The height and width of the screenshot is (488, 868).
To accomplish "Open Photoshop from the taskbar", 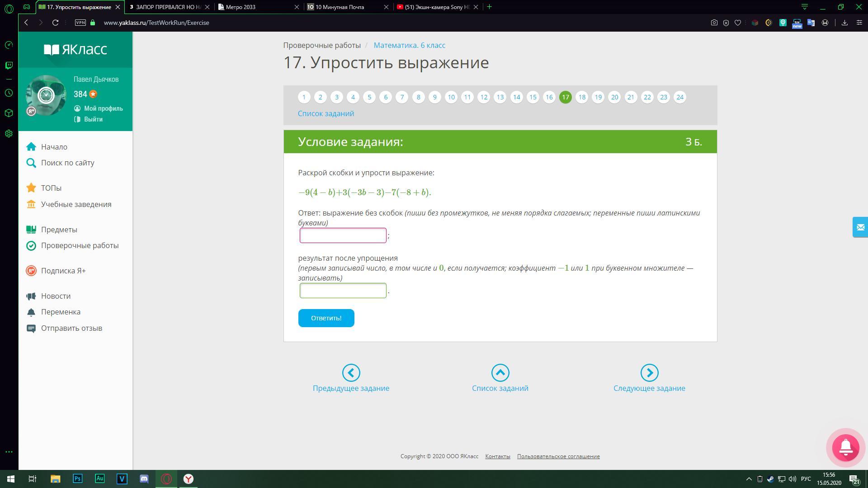I will (77, 479).
